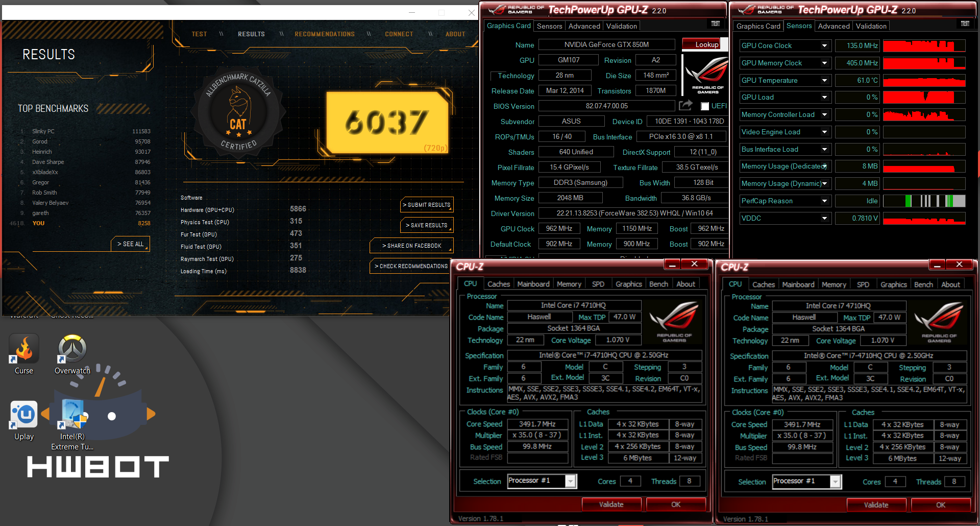Image resolution: width=980 pixels, height=526 pixels.
Task: Click ROG emblem in left GPU-Z title bar
Action: pos(516,10)
